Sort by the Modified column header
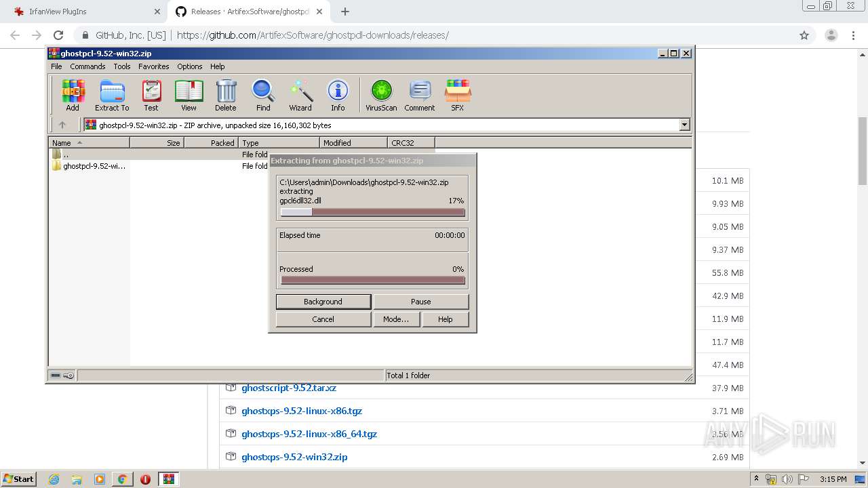This screenshot has height=488, width=868. pyautogui.click(x=353, y=143)
